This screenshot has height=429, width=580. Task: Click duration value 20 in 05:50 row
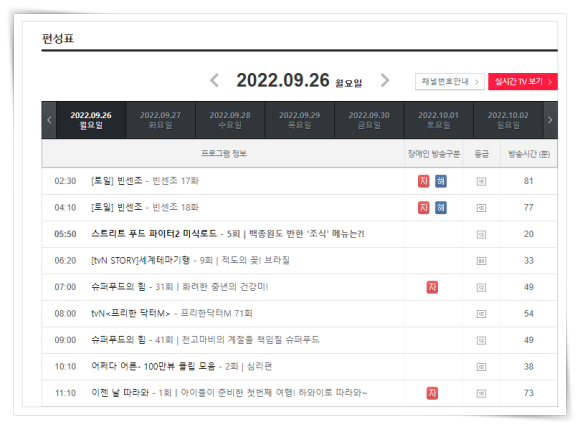click(528, 234)
